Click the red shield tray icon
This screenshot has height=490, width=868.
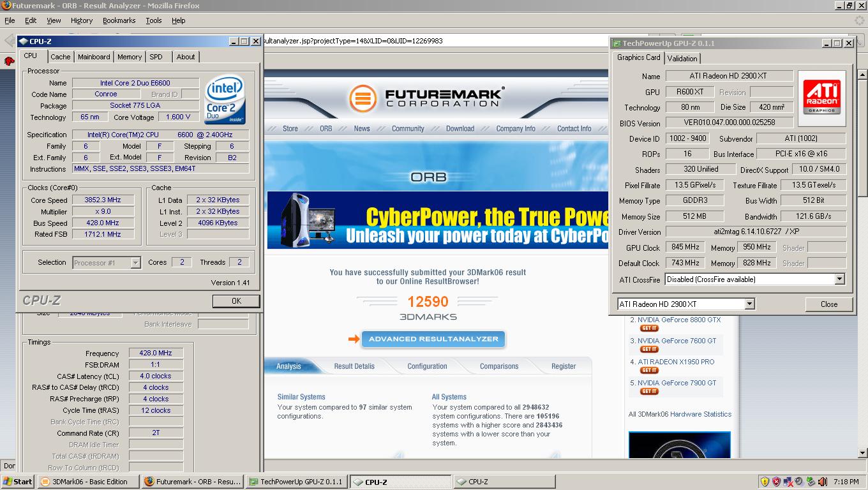[x=776, y=482]
